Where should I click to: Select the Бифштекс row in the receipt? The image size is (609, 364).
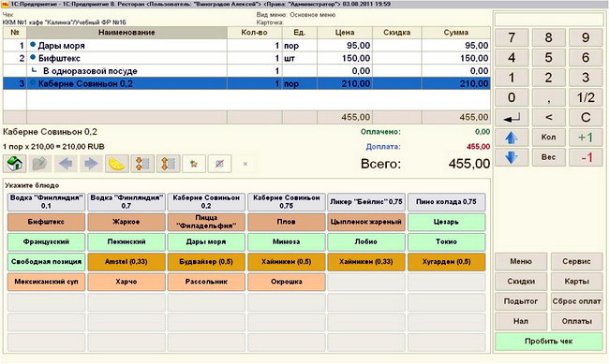pos(246,58)
